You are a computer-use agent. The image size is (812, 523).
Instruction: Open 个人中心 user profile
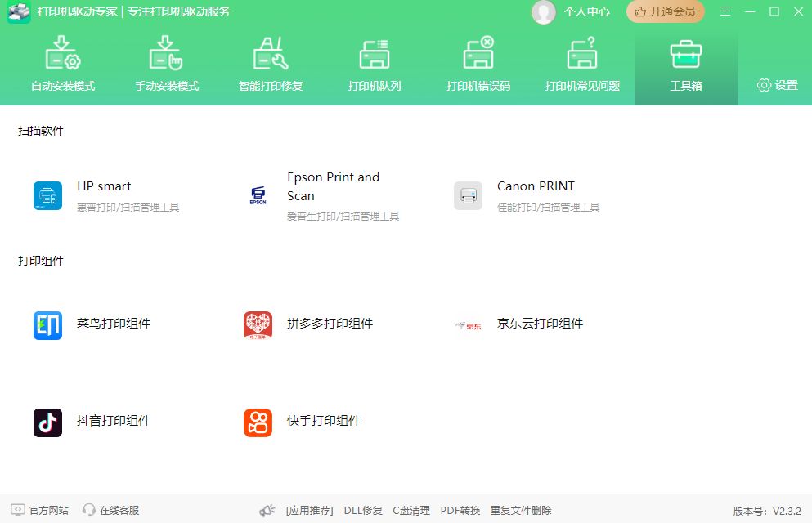[x=572, y=11]
